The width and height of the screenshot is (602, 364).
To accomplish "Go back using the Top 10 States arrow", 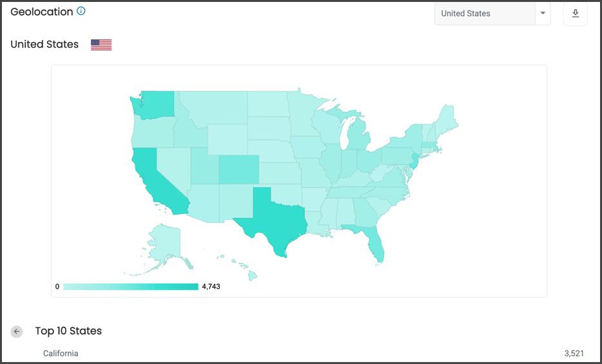I will tap(17, 331).
